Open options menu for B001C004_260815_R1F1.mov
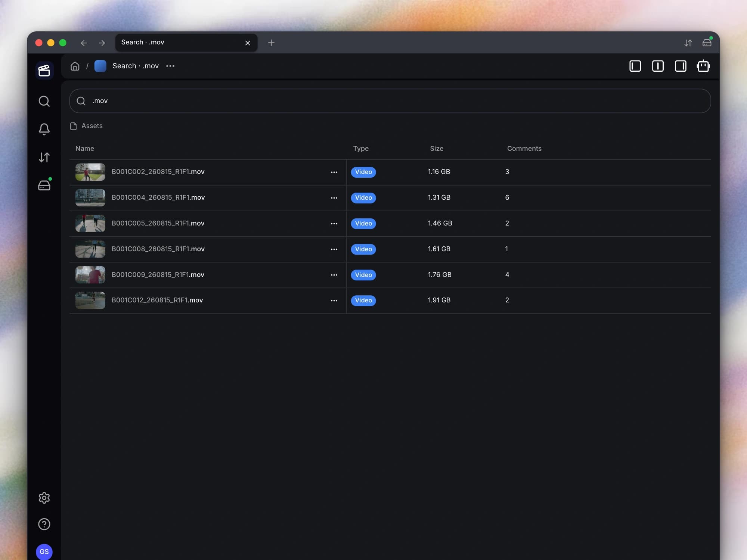 click(334, 198)
